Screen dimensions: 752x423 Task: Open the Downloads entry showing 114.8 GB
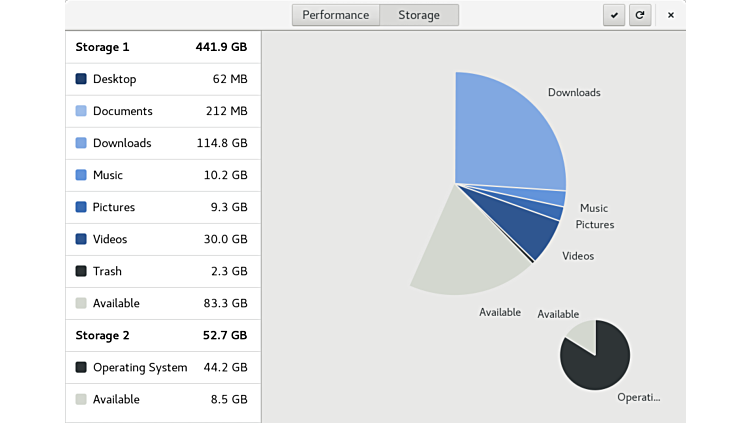coord(162,143)
